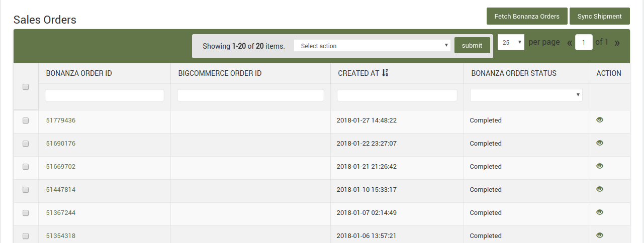Focus the Bonanza Order ID filter field
Viewport: 644px width, 243px height.
click(105, 95)
